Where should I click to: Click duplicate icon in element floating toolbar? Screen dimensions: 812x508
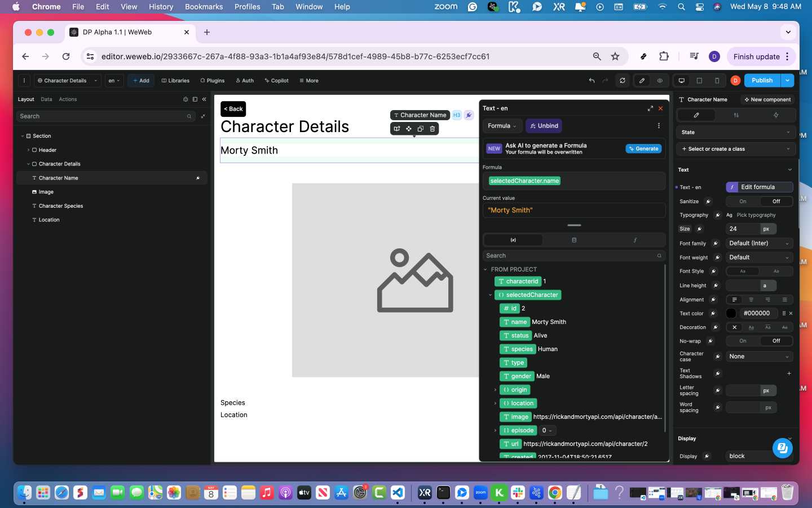click(421, 129)
